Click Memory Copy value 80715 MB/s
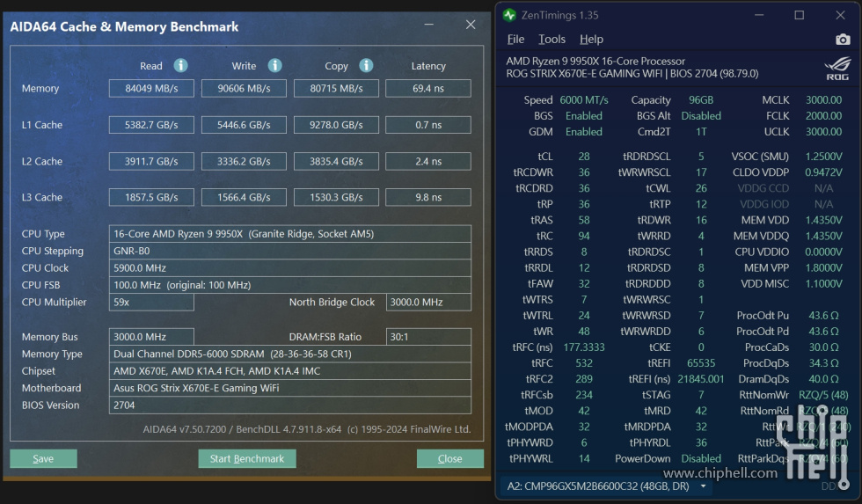This screenshot has height=504, width=862. pyautogui.click(x=336, y=89)
